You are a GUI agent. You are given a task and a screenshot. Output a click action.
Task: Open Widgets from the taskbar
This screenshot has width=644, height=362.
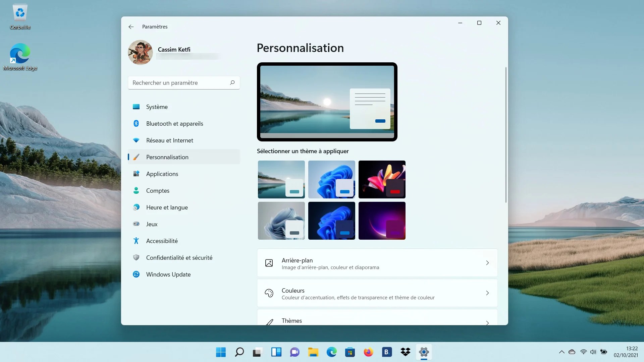coord(276,352)
